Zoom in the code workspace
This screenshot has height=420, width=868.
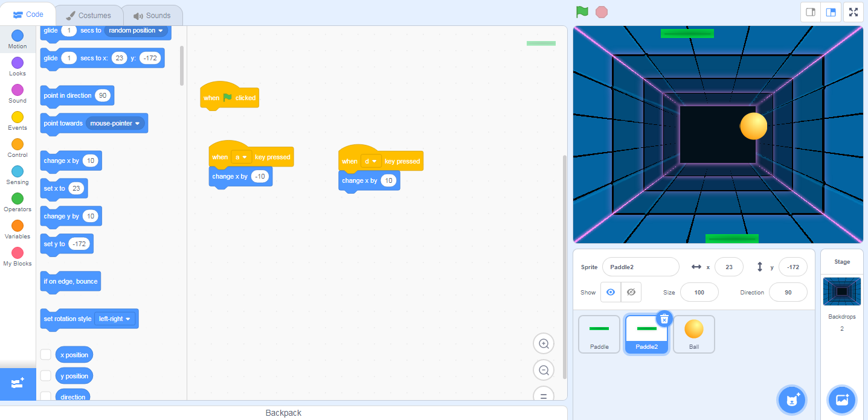[x=544, y=343]
